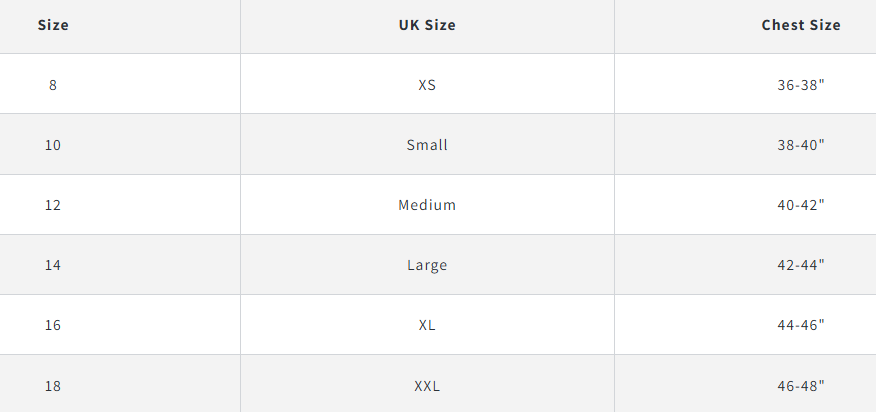Select size 12 cell
This screenshot has width=876, height=412.
[x=53, y=205]
